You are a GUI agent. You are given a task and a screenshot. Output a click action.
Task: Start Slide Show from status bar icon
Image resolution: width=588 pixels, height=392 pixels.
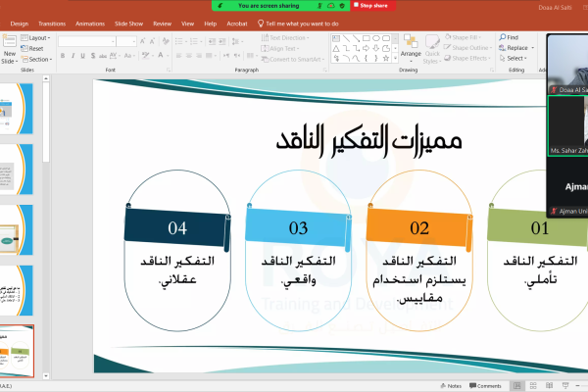(565, 385)
